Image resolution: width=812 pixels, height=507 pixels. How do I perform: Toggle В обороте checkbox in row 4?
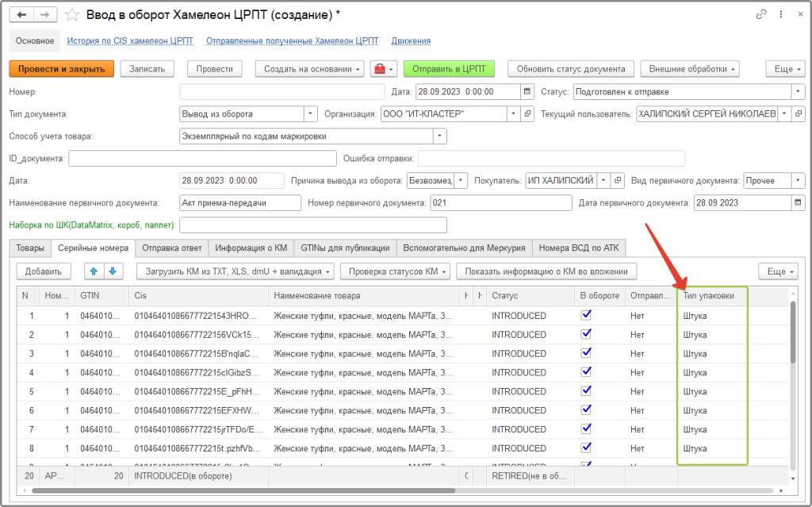tap(586, 372)
